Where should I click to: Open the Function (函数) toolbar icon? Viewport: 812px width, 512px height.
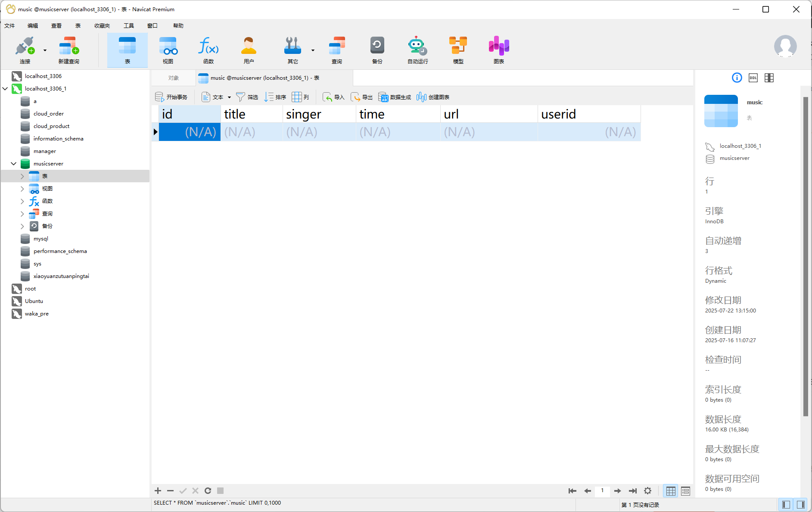(208, 50)
